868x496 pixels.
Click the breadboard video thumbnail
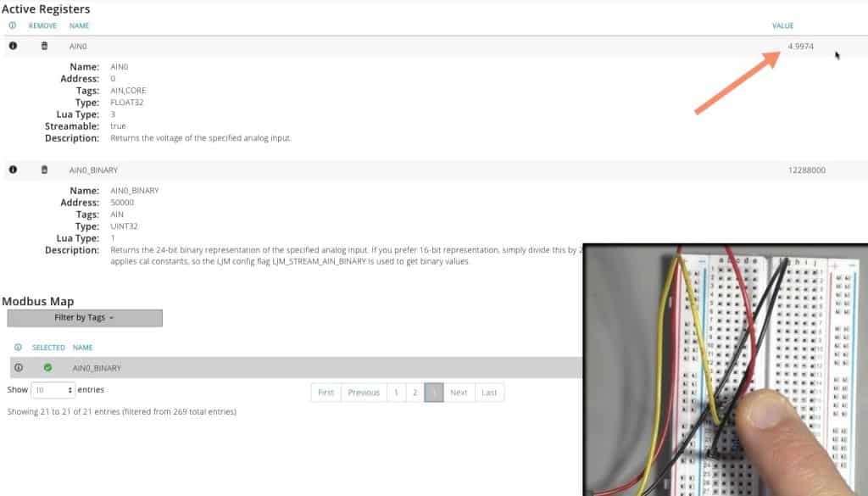click(x=726, y=370)
